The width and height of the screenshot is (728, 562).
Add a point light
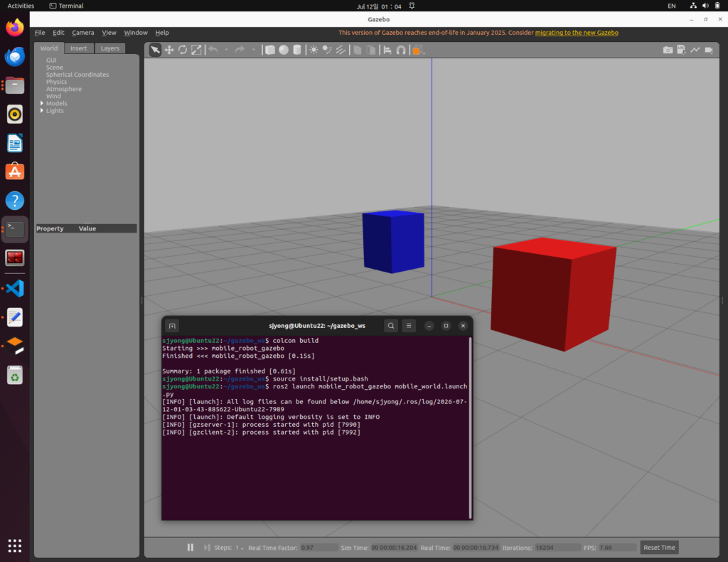click(x=314, y=50)
